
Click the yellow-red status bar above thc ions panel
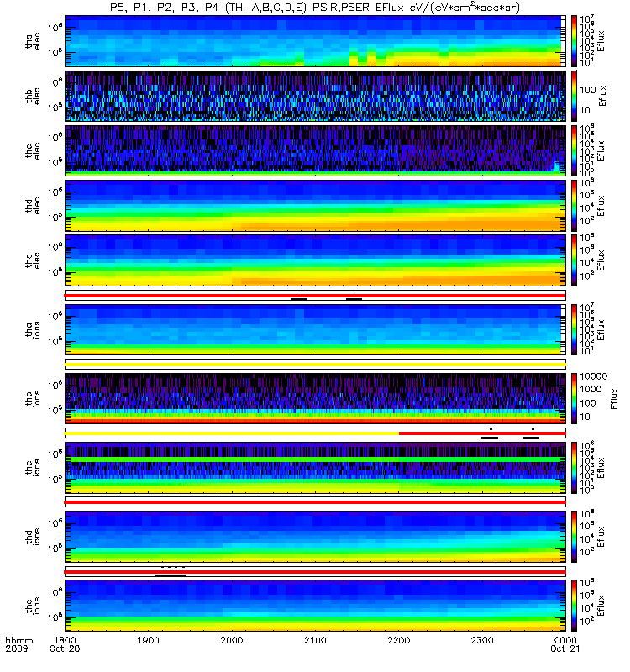[315, 433]
